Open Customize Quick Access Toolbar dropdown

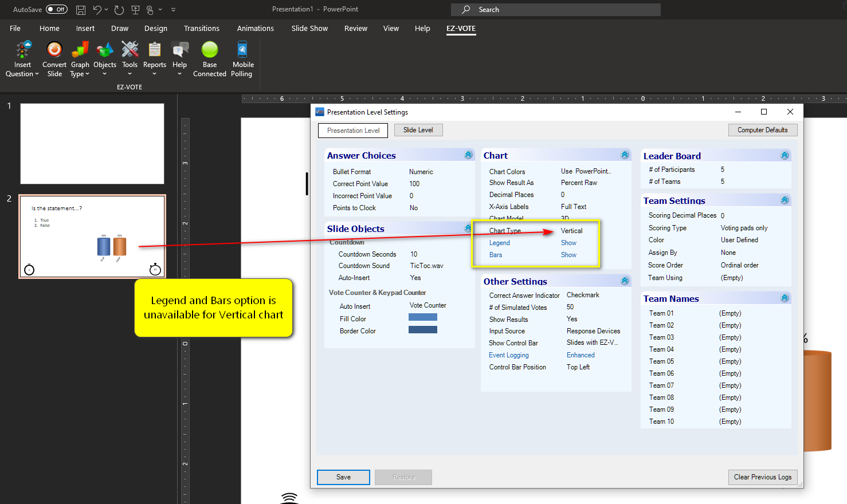173,10
